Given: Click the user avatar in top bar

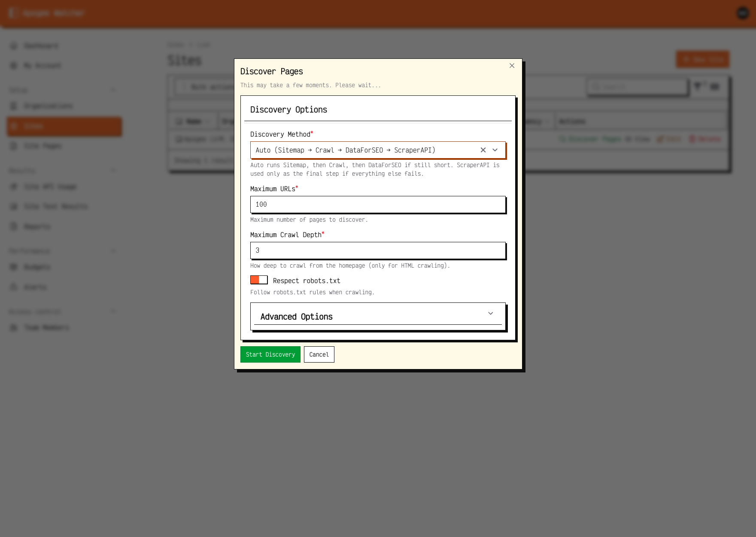Looking at the screenshot, I should pos(743,13).
